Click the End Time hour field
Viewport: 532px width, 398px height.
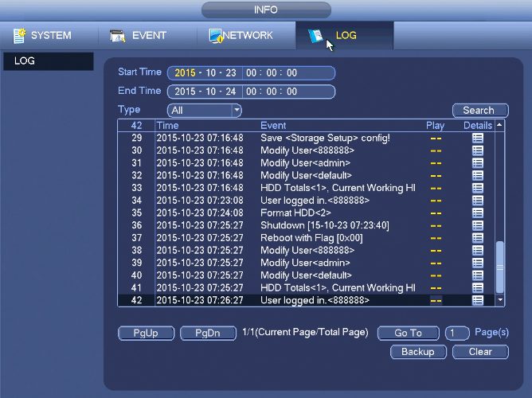pyautogui.click(x=252, y=92)
